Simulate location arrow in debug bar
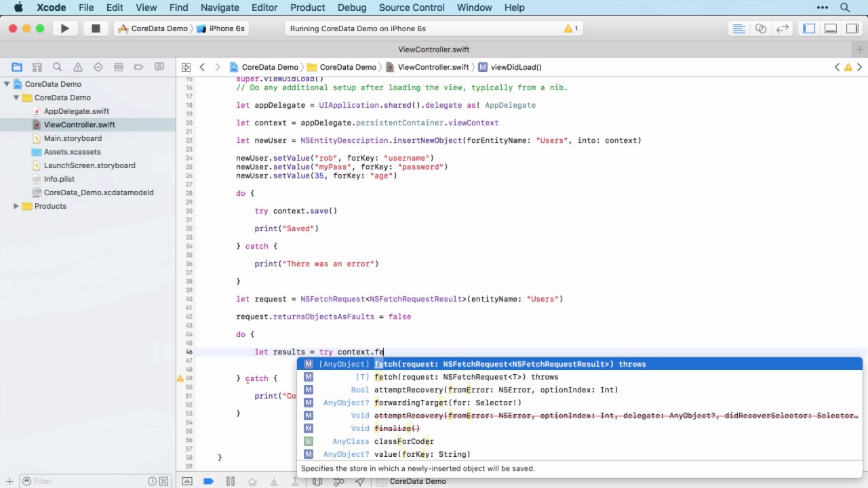This screenshot has width=868, height=488. coord(360,481)
